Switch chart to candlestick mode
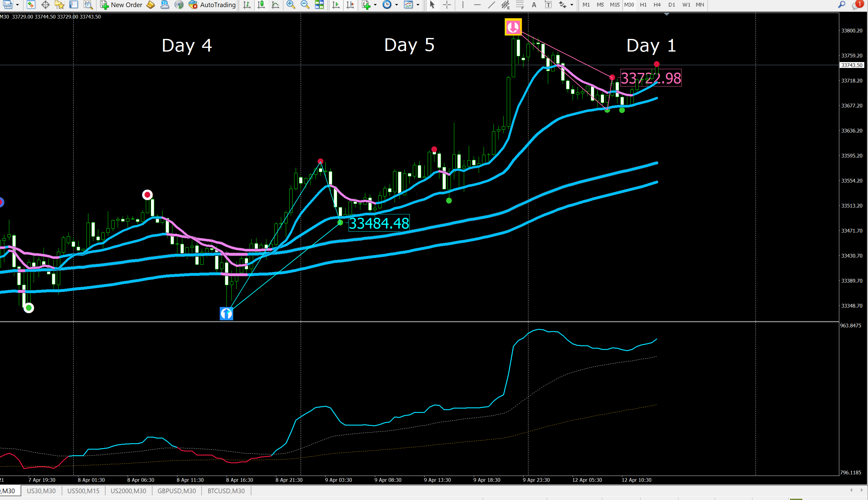 click(261, 5)
